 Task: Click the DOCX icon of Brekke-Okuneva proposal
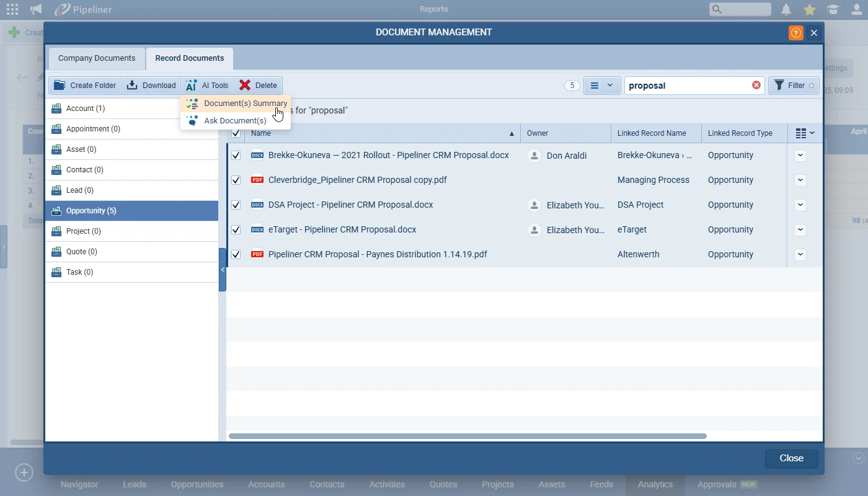point(257,155)
